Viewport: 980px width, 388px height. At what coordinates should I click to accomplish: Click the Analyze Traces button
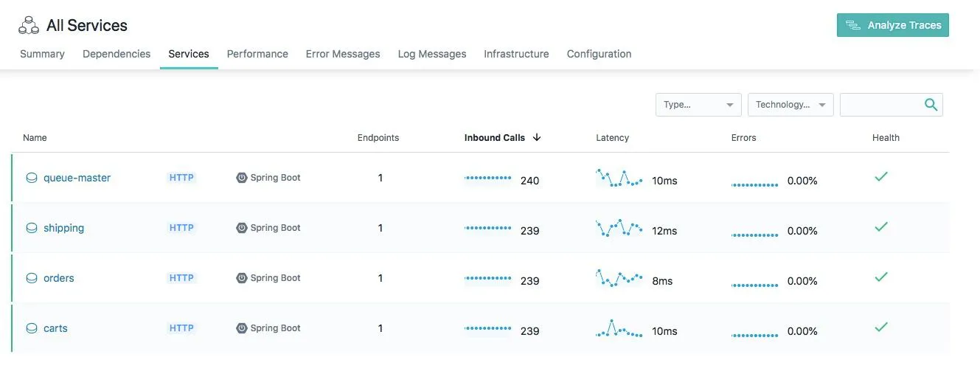(892, 25)
